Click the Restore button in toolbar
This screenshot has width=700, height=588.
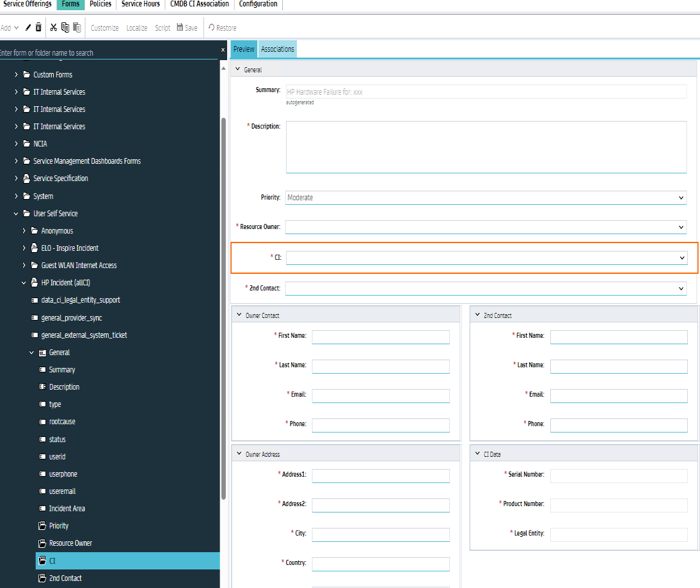tap(222, 28)
